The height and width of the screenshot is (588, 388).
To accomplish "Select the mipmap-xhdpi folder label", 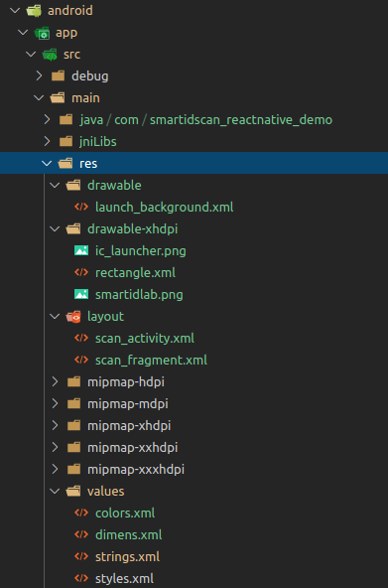I will point(129,426).
